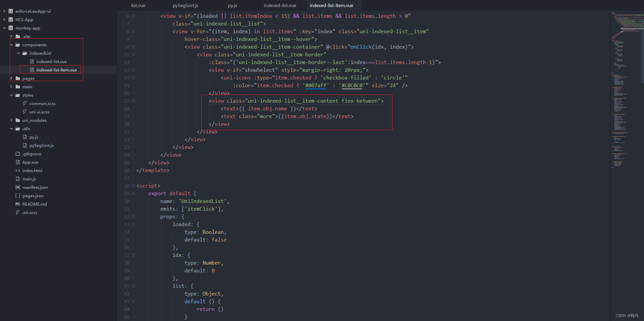This screenshot has width=644, height=321.
Task: Open indexed-list.vue in the file tree
Action: pyautogui.click(x=51, y=61)
